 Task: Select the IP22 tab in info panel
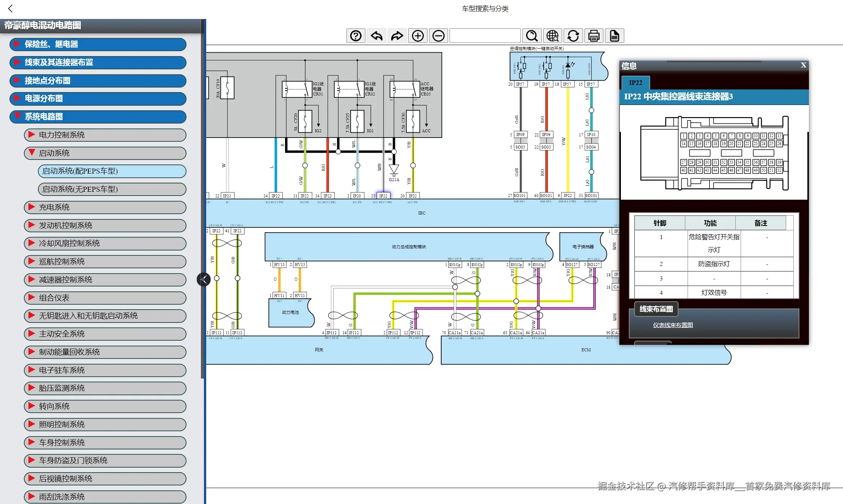(x=636, y=83)
